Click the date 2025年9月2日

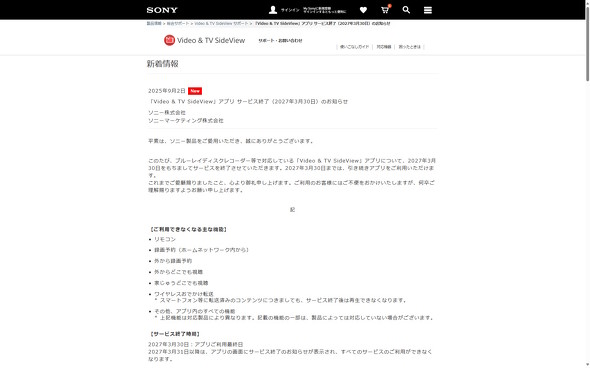click(167, 91)
